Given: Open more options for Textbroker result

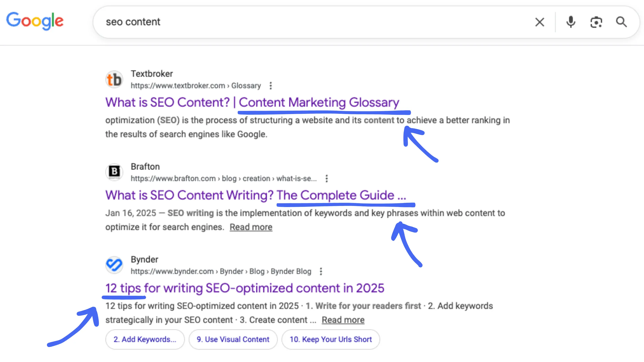Looking at the screenshot, I should pyautogui.click(x=271, y=86).
